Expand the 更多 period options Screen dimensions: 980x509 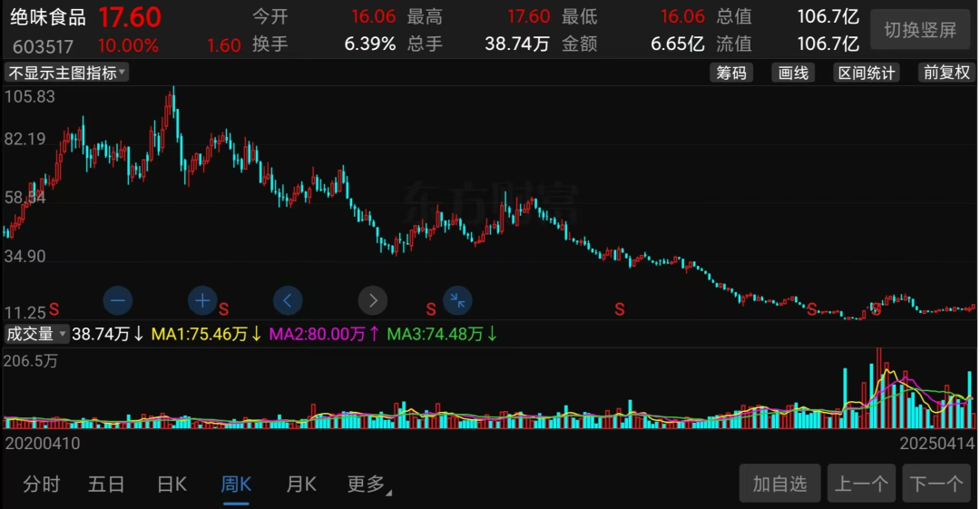[368, 484]
